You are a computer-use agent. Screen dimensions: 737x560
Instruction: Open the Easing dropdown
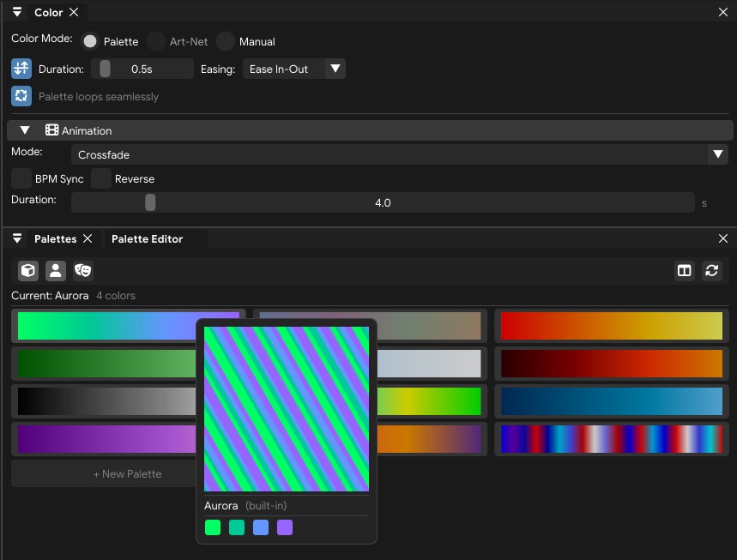pyautogui.click(x=293, y=69)
